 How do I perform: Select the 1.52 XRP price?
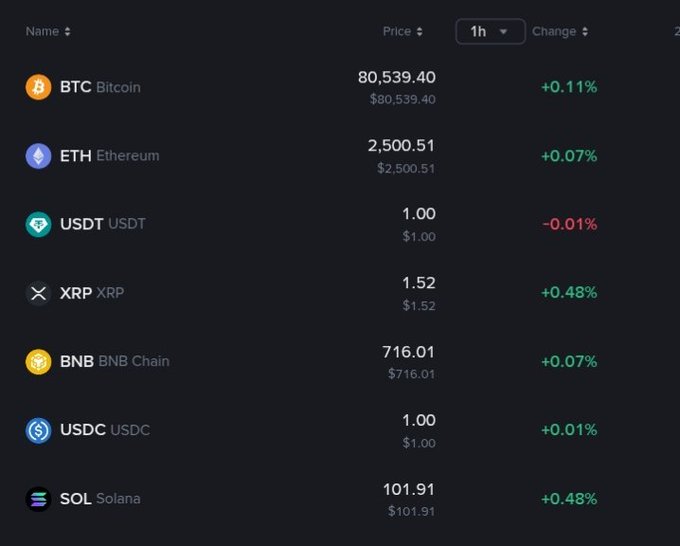(x=418, y=283)
